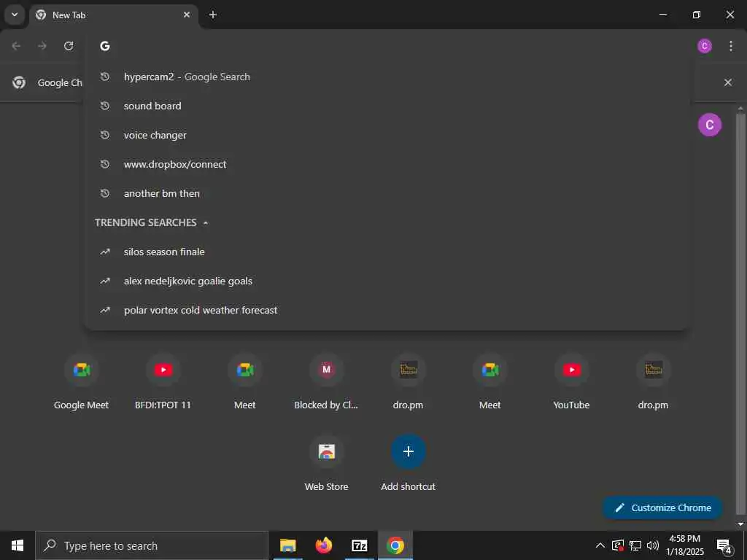Viewport: 747px width, 560px height.
Task: Click the Back navigation arrow
Action: click(16, 46)
